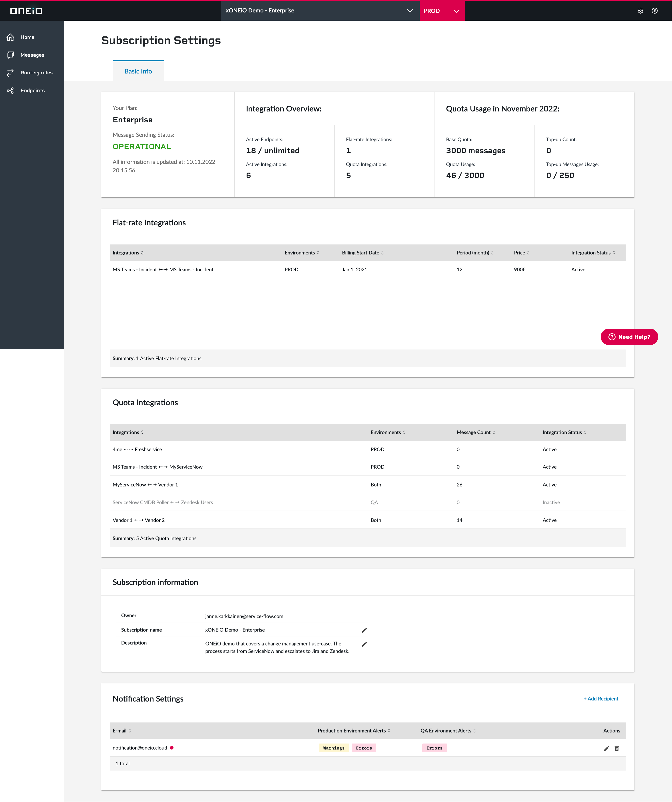This screenshot has width=672, height=802.
Task: Delete notification@oneio.cloud recipient trash icon
Action: pos(617,748)
